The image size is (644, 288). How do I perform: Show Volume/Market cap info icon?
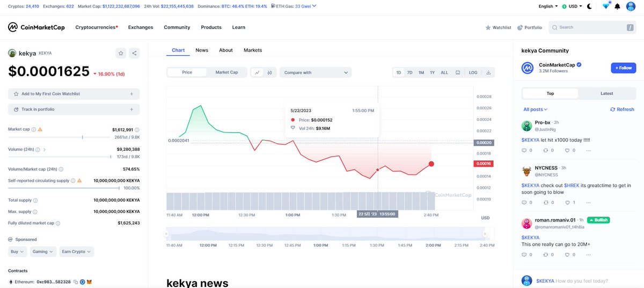(x=60, y=169)
